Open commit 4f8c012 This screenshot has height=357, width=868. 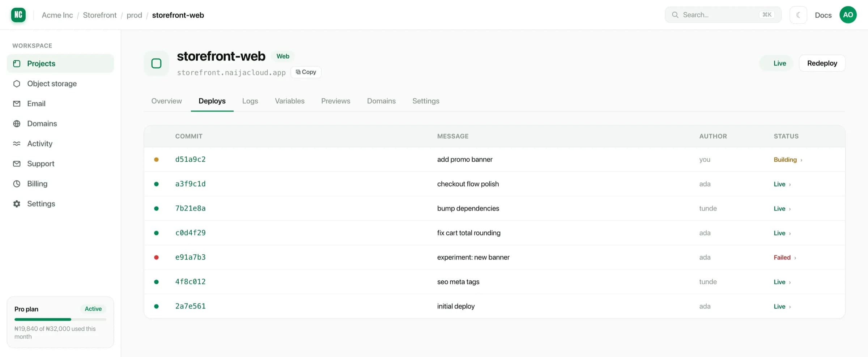(x=190, y=282)
